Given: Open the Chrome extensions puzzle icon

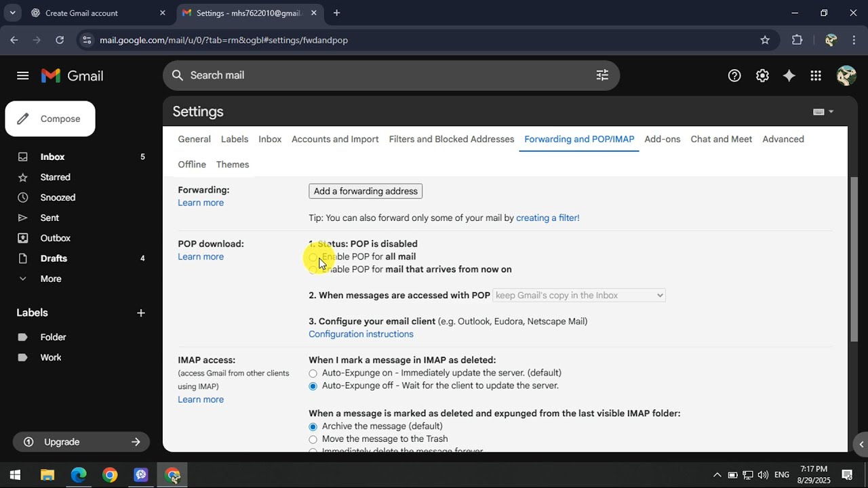Looking at the screenshot, I should [x=797, y=40].
